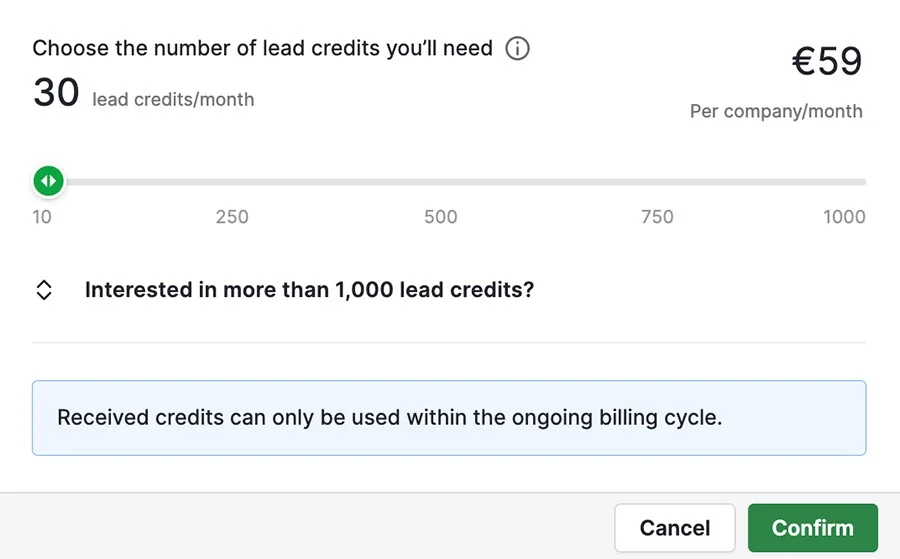Click the €59 price amount
The image size is (900, 559).
(827, 61)
